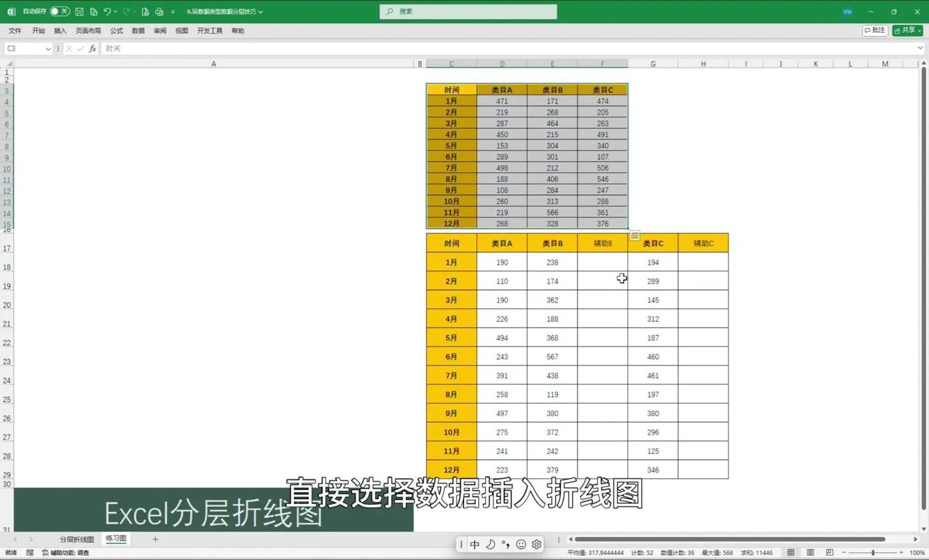Toggle IME Chinese 中 mode icon
Screen dimensions: 929x560
pyautogui.click(x=475, y=544)
